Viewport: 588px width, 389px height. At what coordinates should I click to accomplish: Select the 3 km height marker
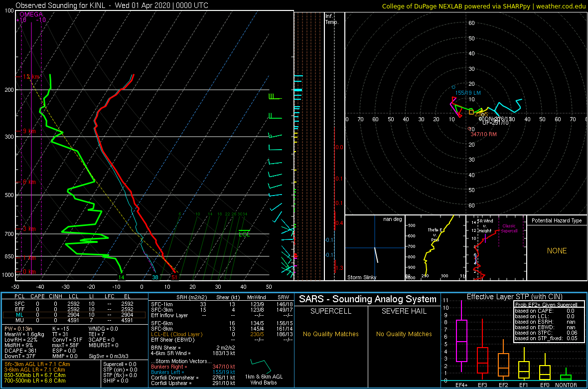coord(29,229)
